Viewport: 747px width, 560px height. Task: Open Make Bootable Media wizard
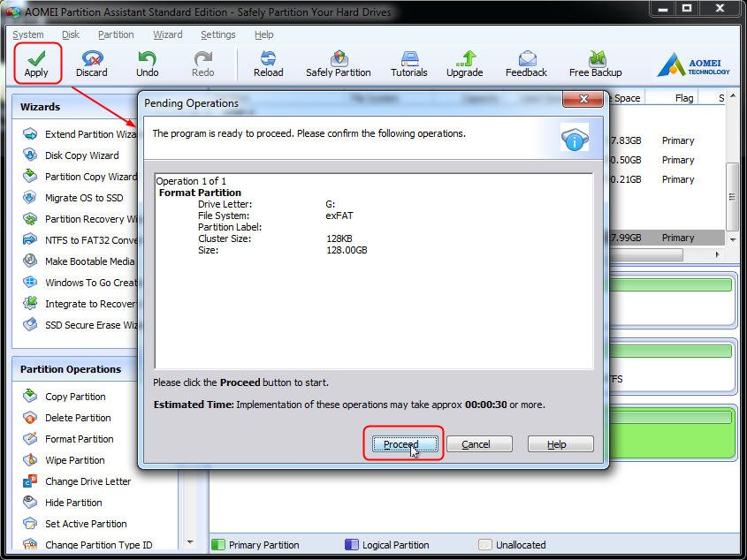coord(79,261)
